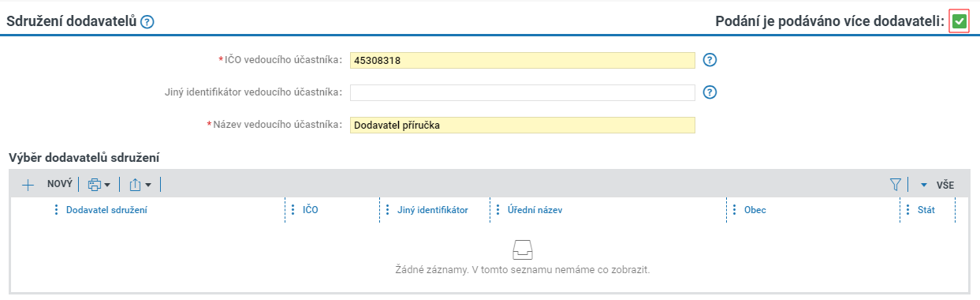Click the plus icon to add record
Screen dimensions: 980x300
28,184
